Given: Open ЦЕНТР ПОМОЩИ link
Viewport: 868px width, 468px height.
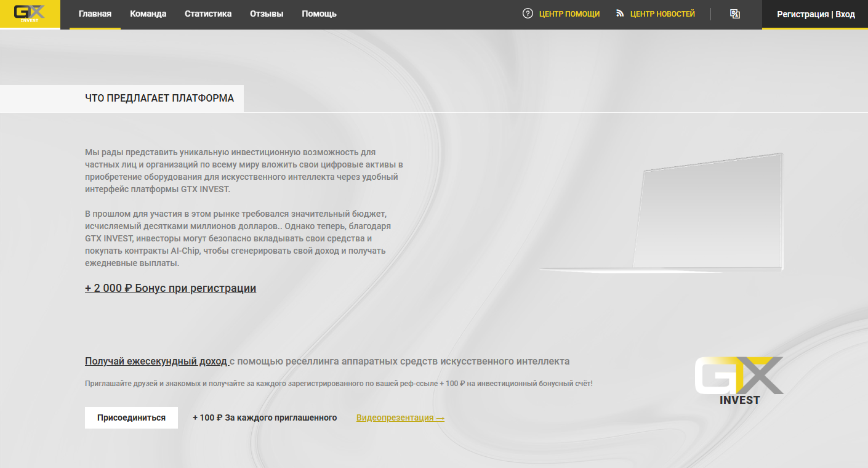Looking at the screenshot, I should click(x=569, y=14).
